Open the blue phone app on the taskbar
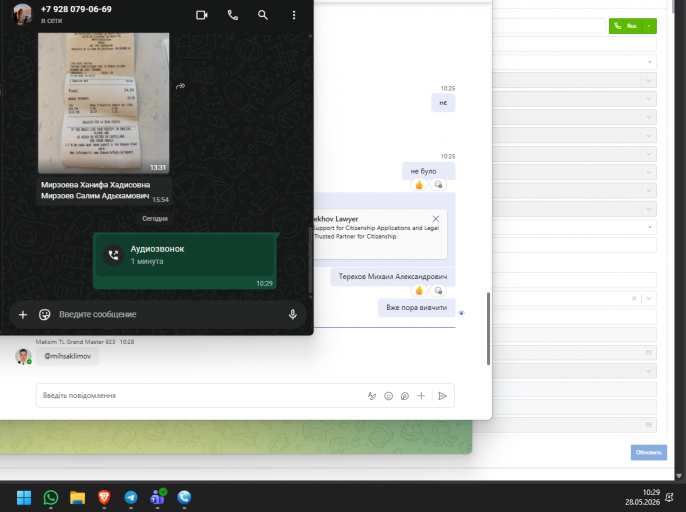686x512 pixels. coord(184,498)
